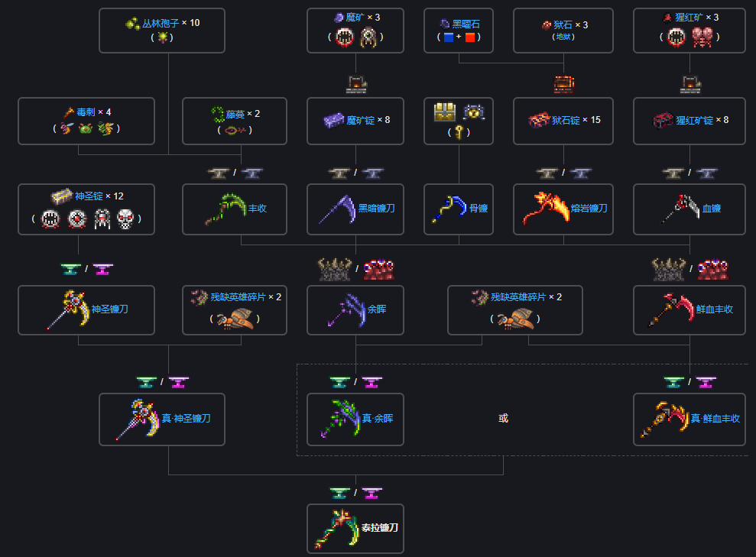Click the 丰收 green sickle icon
Viewport: 756px width, 557px height.
pyautogui.click(x=226, y=208)
